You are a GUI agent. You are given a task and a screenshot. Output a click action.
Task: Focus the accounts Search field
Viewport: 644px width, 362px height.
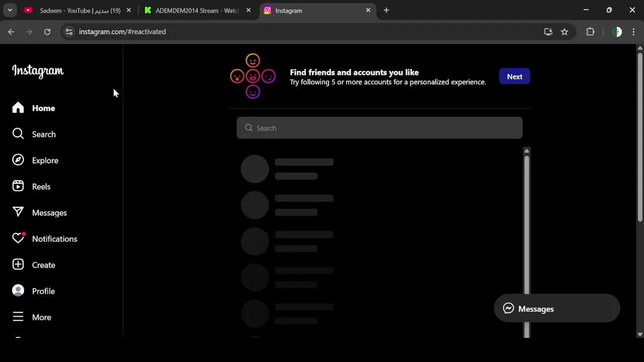click(x=379, y=128)
